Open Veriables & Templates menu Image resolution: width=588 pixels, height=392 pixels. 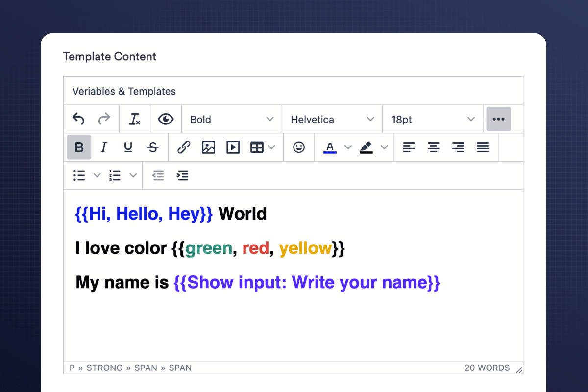[124, 91]
